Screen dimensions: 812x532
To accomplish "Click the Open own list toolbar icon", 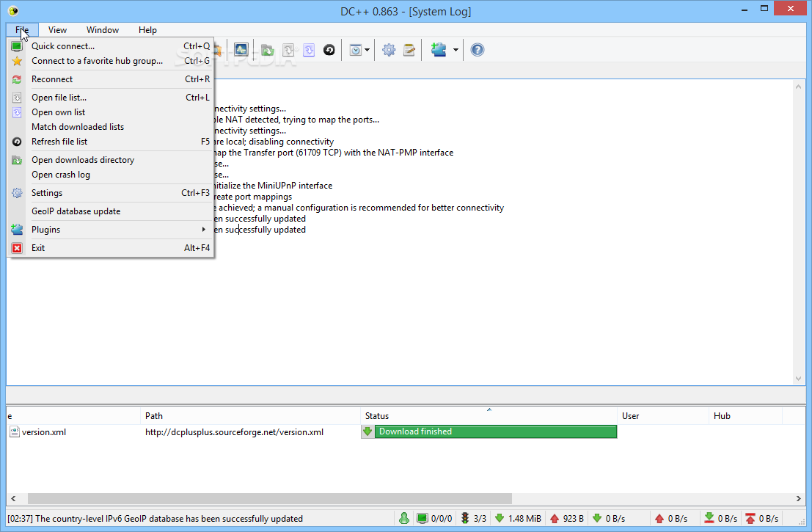I will (309, 50).
